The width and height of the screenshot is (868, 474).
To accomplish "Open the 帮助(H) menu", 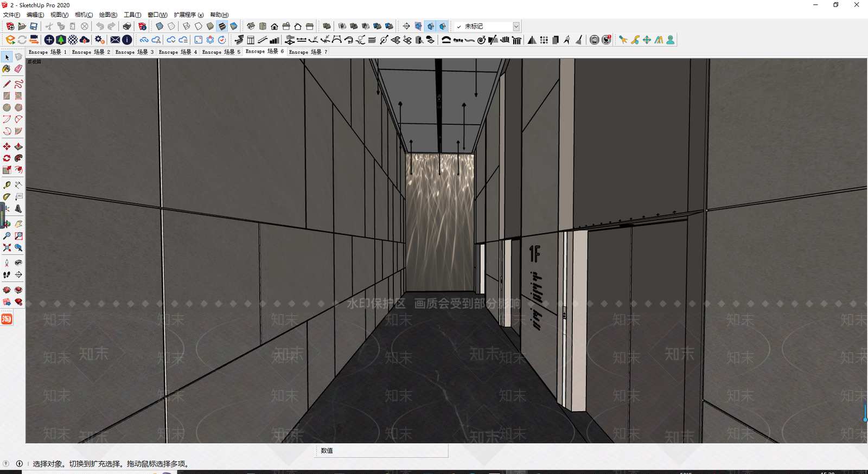I will (x=219, y=15).
